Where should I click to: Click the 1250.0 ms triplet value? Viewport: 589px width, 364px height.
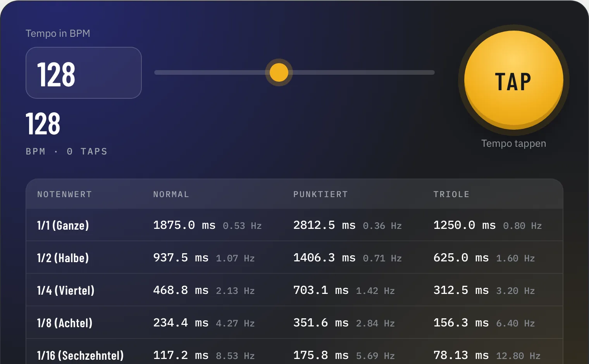[x=464, y=225]
